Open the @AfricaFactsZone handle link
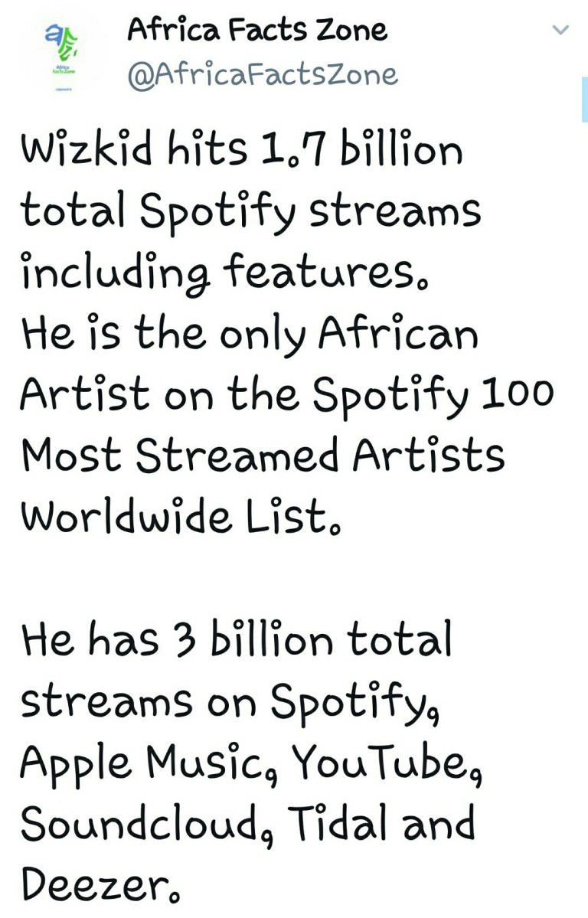The height and width of the screenshot is (918, 588). click(263, 75)
